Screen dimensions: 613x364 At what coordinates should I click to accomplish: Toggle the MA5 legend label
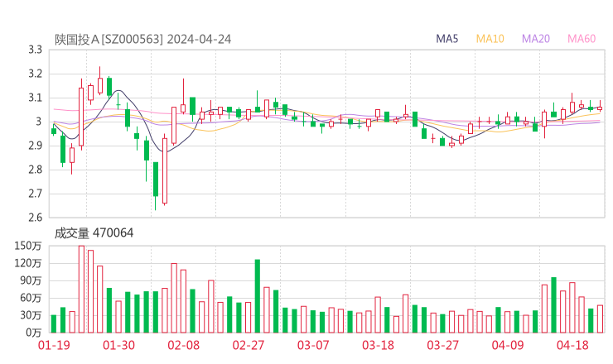446,39
